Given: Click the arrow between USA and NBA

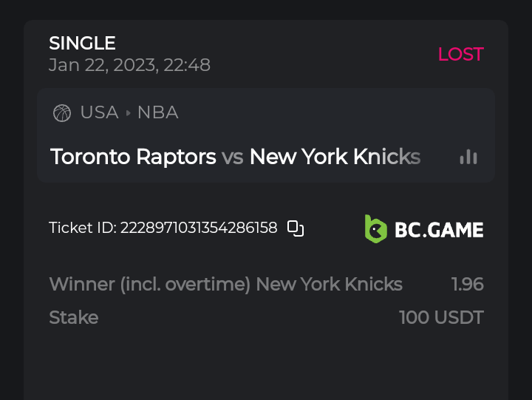Looking at the screenshot, I should coord(128,113).
